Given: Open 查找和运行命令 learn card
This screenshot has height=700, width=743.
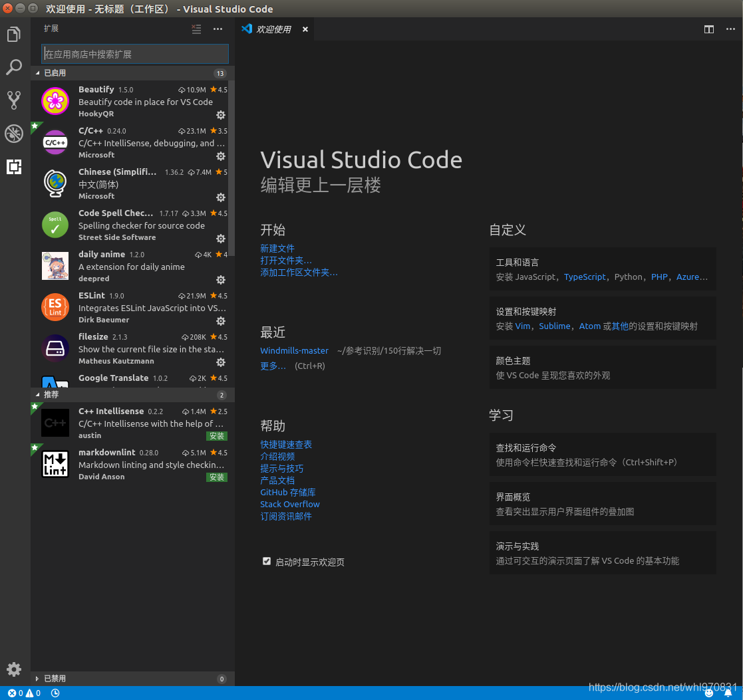Looking at the screenshot, I should [x=602, y=455].
